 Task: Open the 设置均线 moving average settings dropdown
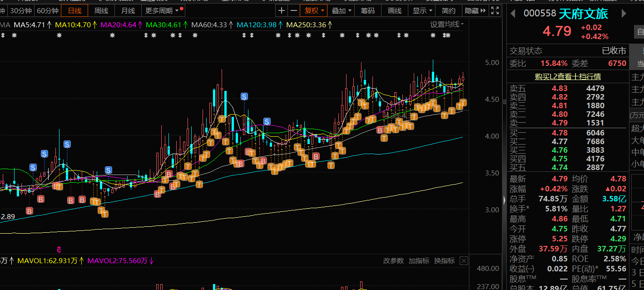click(447, 25)
